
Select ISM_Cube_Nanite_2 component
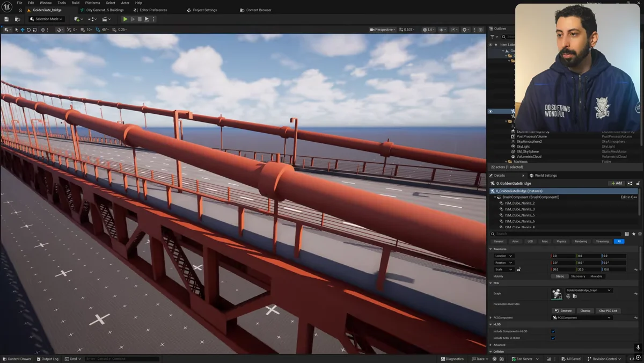519,203
